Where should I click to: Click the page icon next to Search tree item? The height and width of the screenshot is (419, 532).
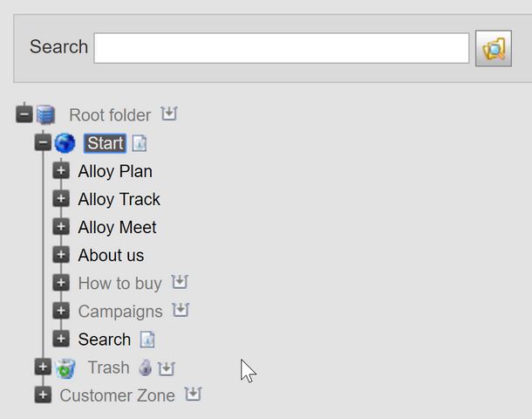click(x=147, y=340)
